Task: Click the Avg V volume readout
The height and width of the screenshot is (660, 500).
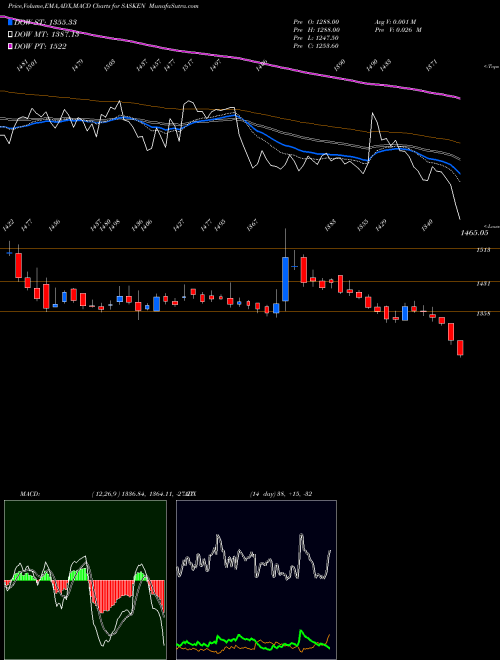Action: [395, 21]
